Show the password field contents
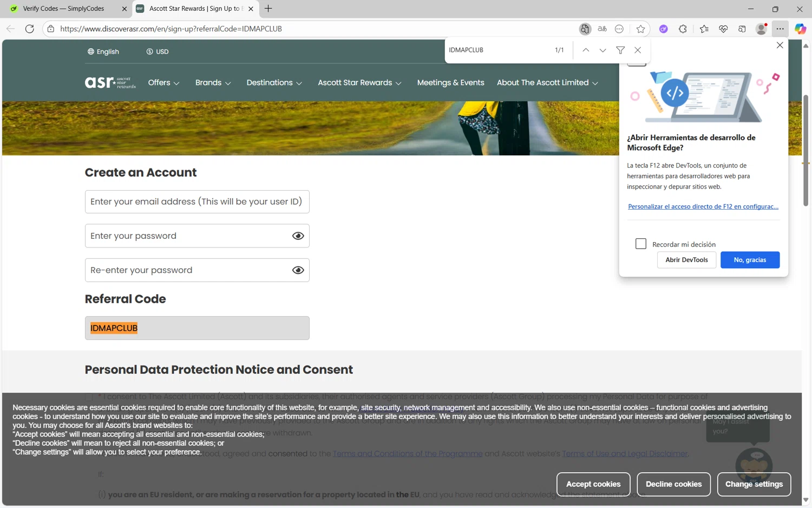Image resolution: width=812 pixels, height=508 pixels. coord(298,236)
